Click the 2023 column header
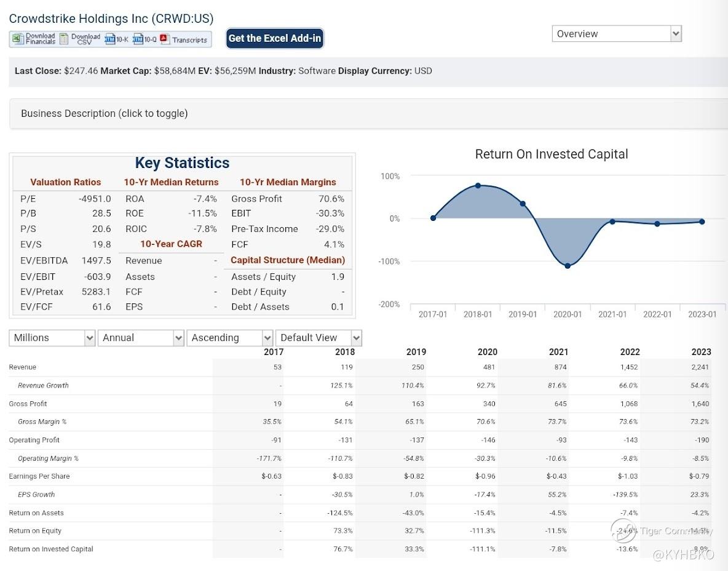 (x=701, y=352)
